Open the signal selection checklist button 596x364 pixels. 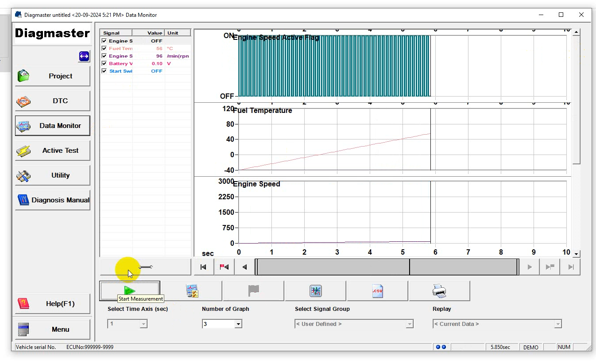(192, 291)
